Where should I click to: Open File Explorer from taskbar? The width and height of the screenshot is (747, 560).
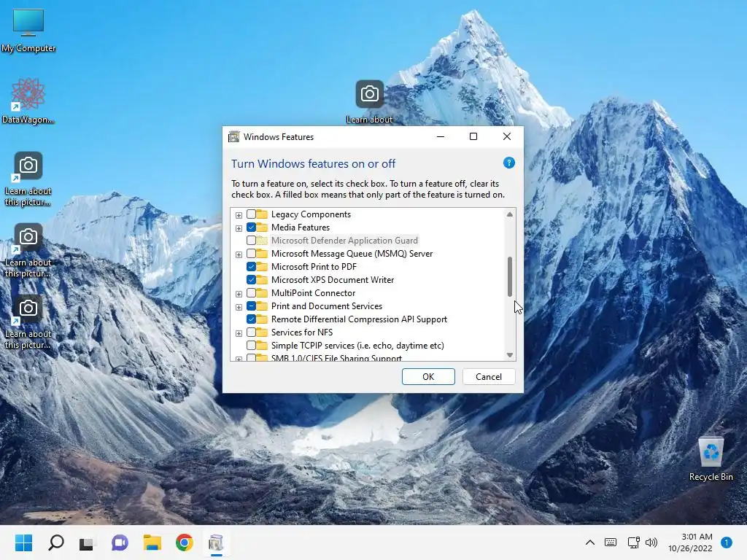[x=152, y=542]
